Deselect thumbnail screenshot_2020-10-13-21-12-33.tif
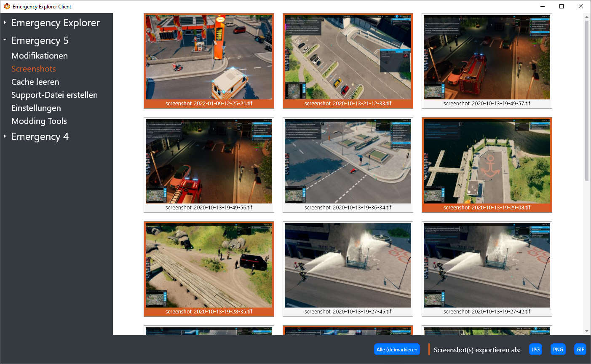Image resolution: width=591 pixels, height=364 pixels. [x=348, y=61]
